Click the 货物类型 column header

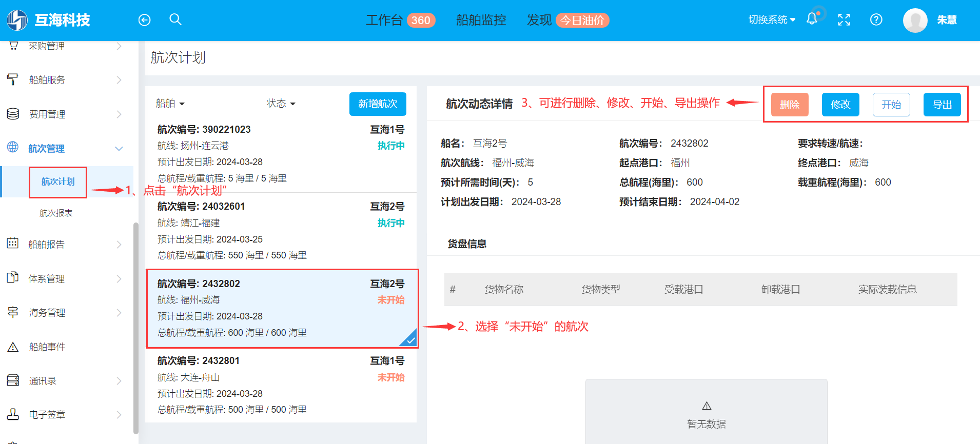[601, 289]
